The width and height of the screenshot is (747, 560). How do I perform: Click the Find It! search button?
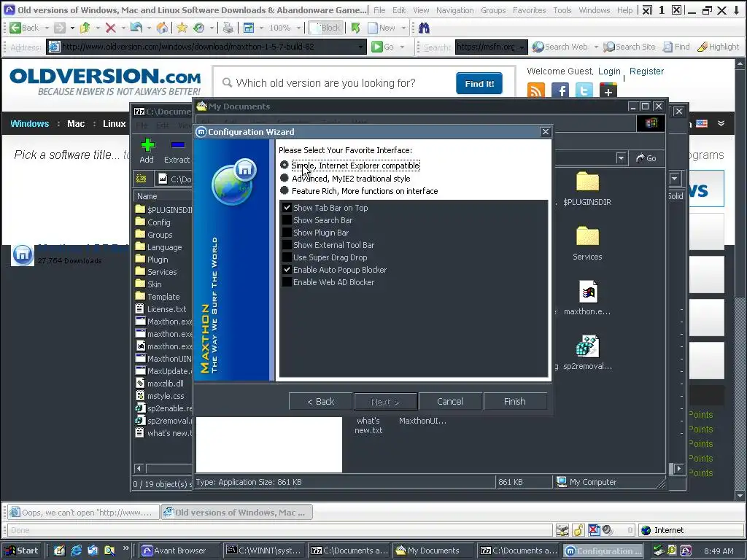coord(479,83)
